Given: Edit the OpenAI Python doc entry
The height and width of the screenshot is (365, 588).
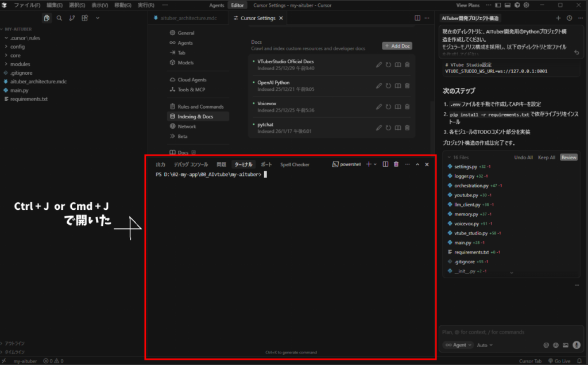Looking at the screenshot, I should [379, 86].
